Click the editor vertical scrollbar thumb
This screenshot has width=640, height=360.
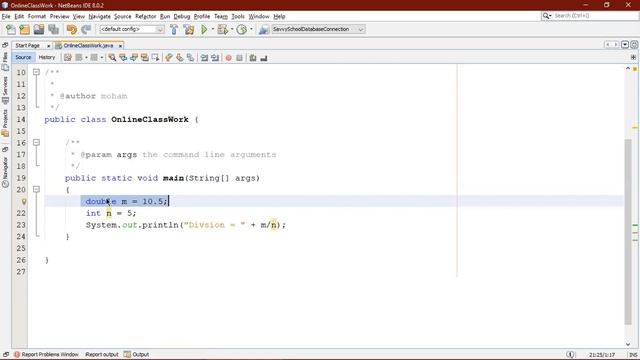point(628,232)
